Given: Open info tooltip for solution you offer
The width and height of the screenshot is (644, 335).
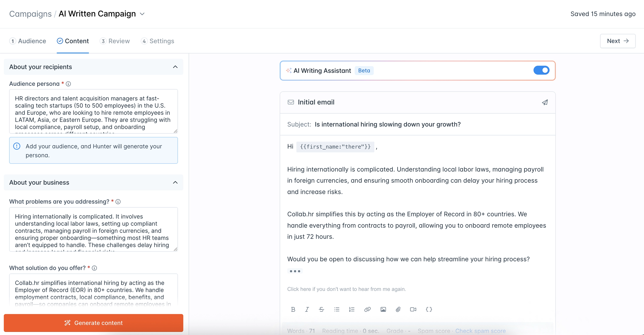Looking at the screenshot, I should (94, 268).
